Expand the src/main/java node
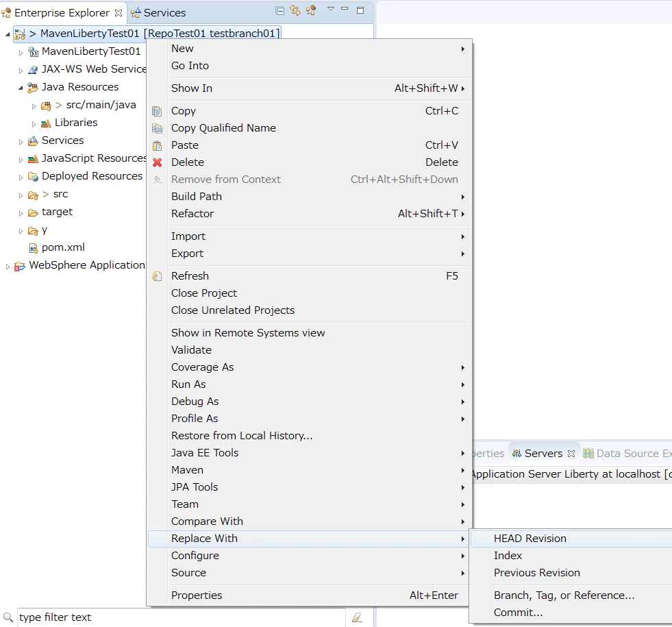 coord(34,106)
